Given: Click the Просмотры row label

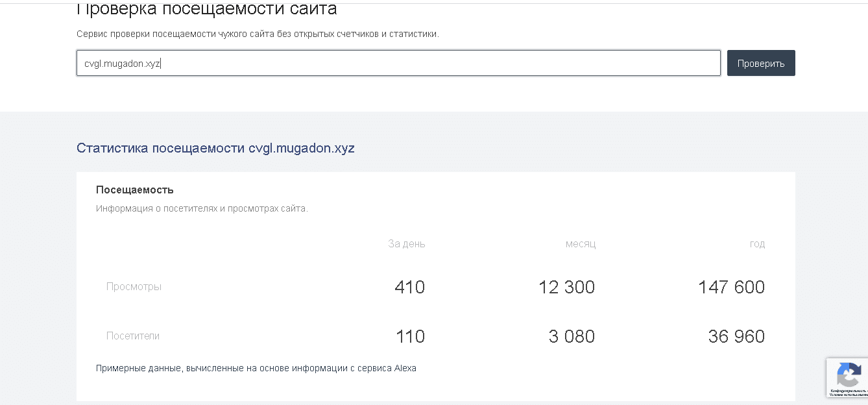Looking at the screenshot, I should [134, 286].
